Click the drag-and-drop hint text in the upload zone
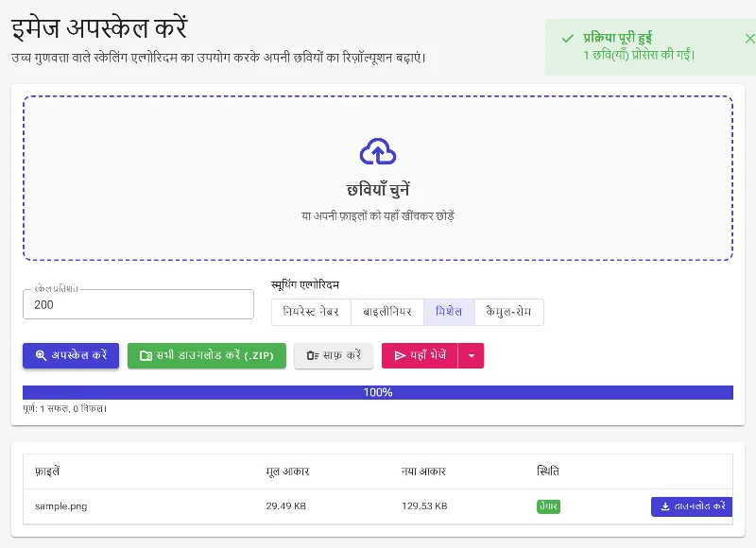 point(378,216)
